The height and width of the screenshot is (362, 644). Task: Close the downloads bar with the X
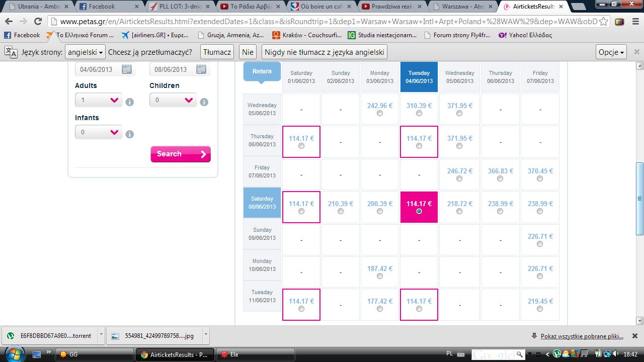635,336
